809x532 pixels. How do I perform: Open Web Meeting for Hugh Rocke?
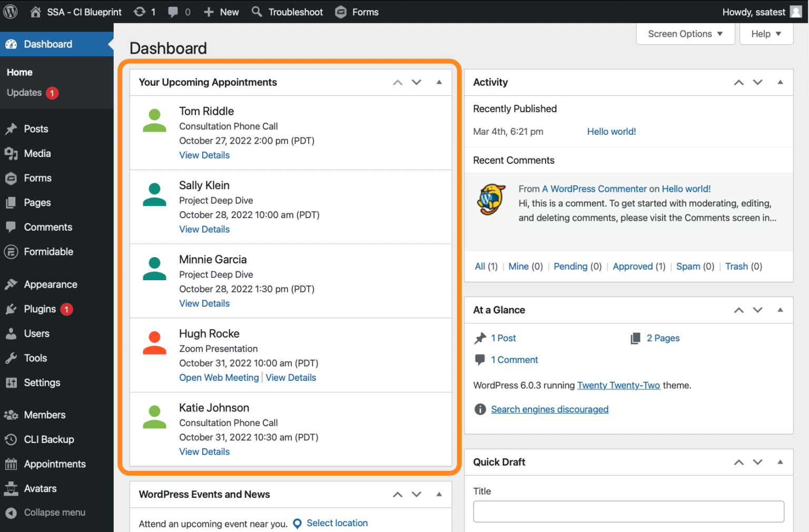tap(219, 378)
